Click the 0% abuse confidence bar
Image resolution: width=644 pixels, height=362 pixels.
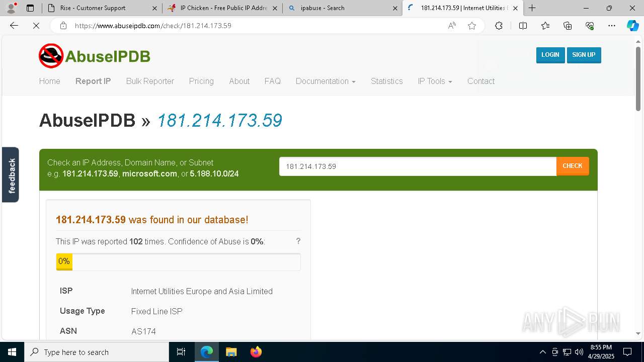tap(178, 262)
